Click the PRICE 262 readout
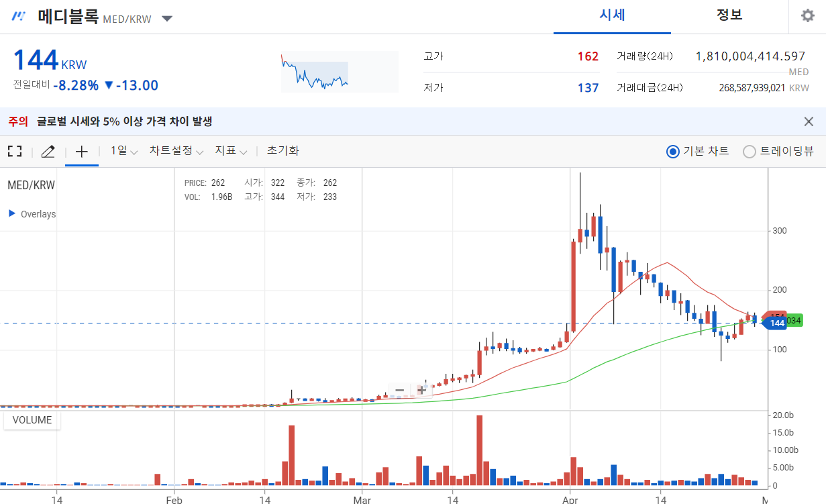 [205, 183]
